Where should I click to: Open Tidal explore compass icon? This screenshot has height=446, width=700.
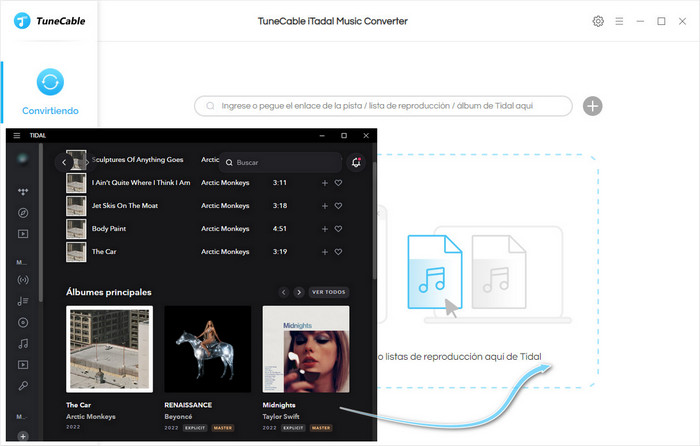[x=23, y=213]
